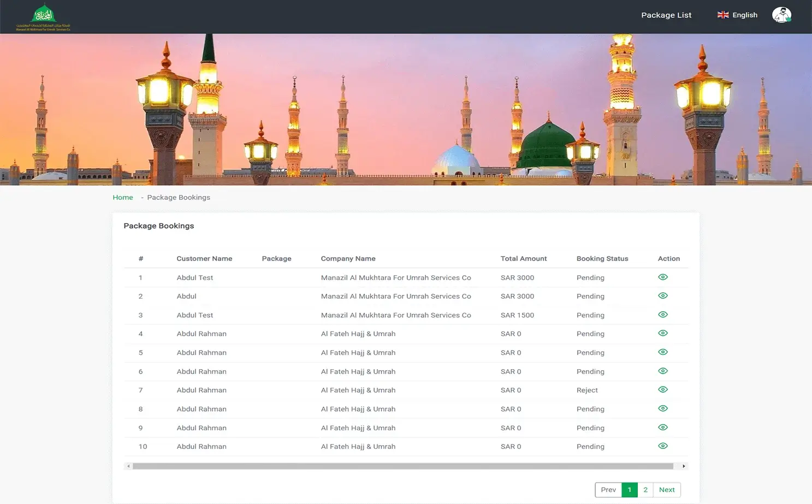
Task: Navigate to Home via the breadcrumb link
Action: [122, 197]
